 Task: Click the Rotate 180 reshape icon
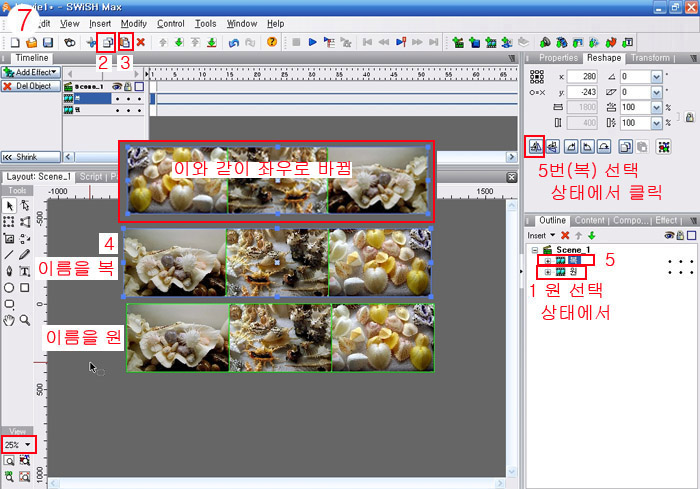click(x=604, y=146)
